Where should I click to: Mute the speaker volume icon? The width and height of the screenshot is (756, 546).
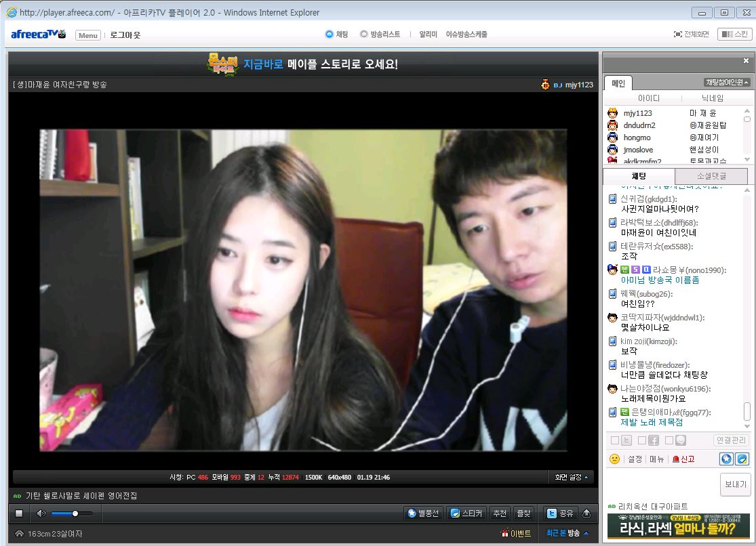pyautogui.click(x=41, y=513)
